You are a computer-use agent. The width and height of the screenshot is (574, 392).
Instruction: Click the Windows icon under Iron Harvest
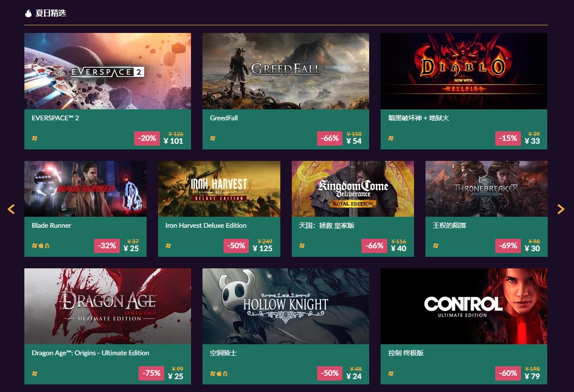coord(168,246)
